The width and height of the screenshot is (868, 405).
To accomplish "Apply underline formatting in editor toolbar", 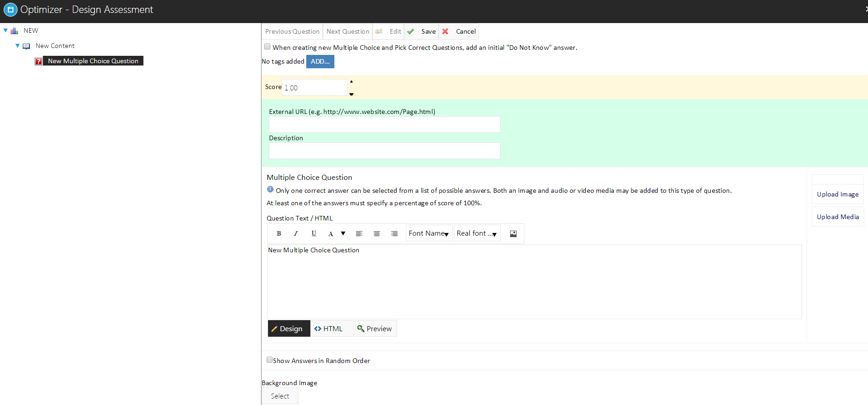I will [314, 233].
